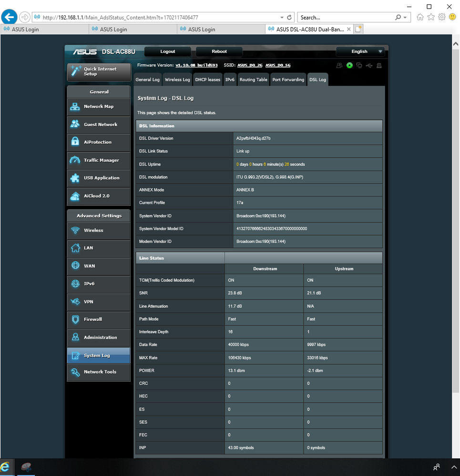Click the USB status icon in header
This screenshot has height=476, width=460.
[369, 65]
